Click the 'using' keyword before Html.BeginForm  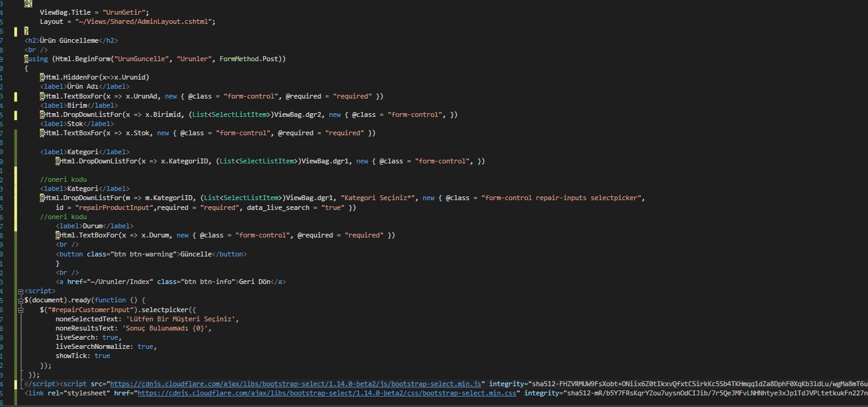pyautogui.click(x=37, y=59)
